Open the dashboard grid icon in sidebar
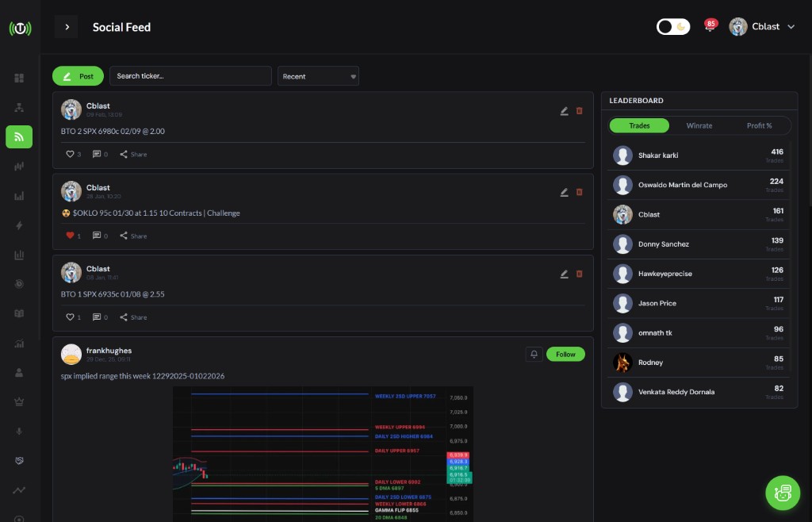 [19, 78]
